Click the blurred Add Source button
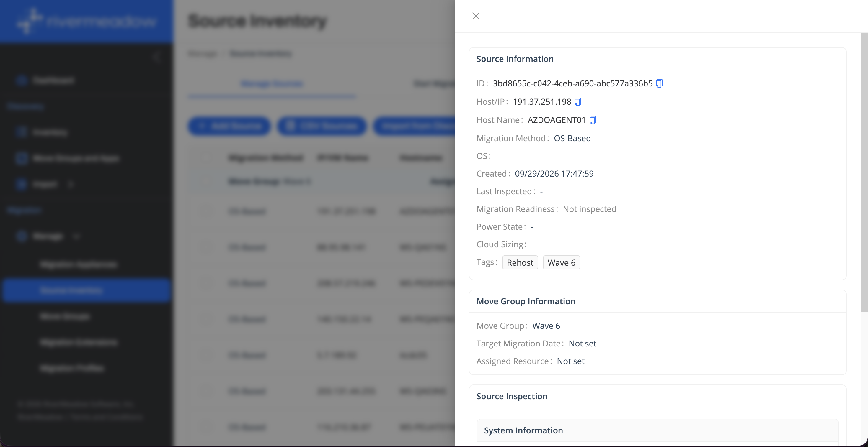 (229, 126)
